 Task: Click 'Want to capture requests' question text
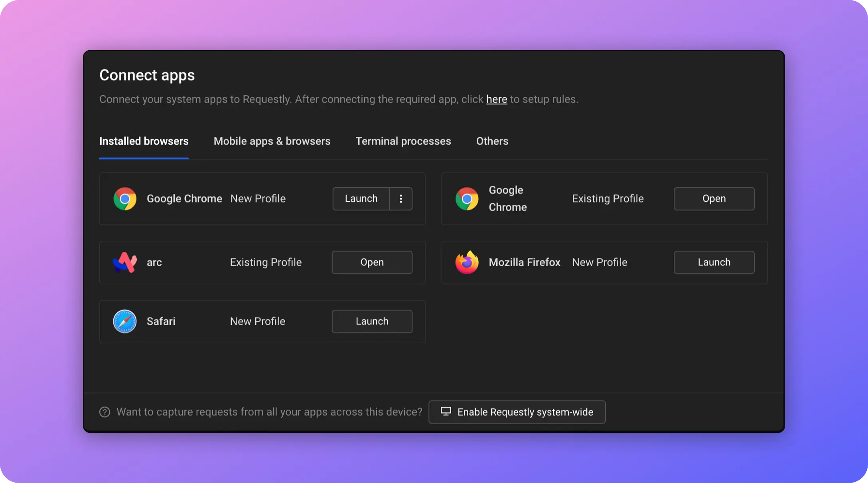tap(269, 412)
